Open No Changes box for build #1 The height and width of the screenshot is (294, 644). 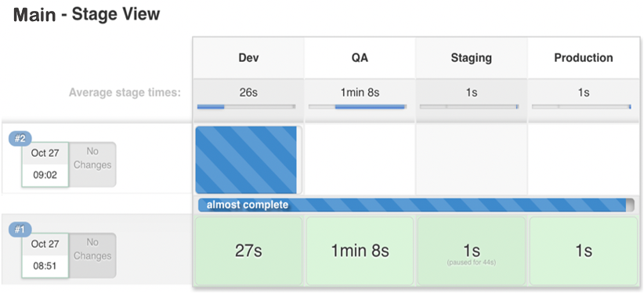[x=92, y=256]
